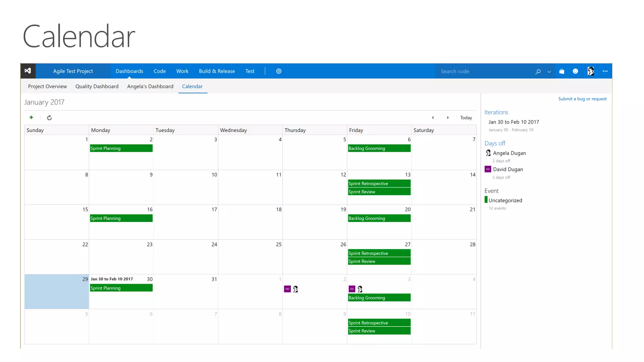Open the marketplace shopping bag icon
Viewport: 644px width, 362px height.
[x=562, y=71]
